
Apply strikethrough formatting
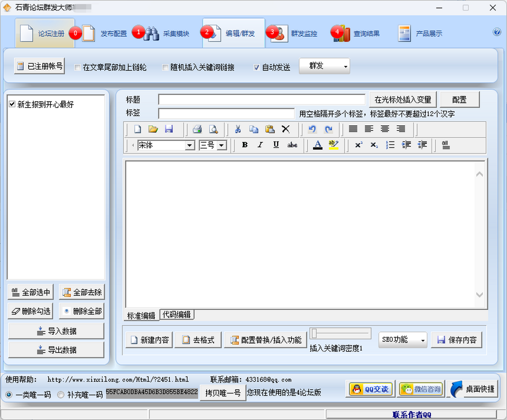point(292,145)
